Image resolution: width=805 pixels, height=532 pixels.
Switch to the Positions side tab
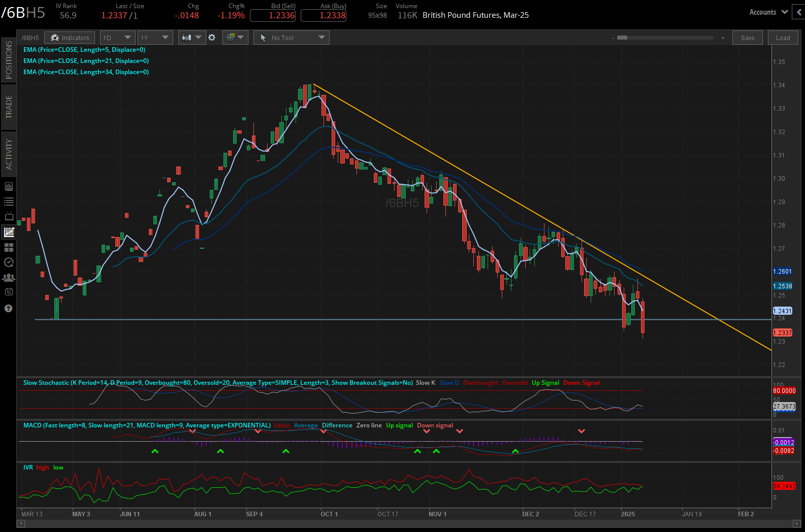9,60
